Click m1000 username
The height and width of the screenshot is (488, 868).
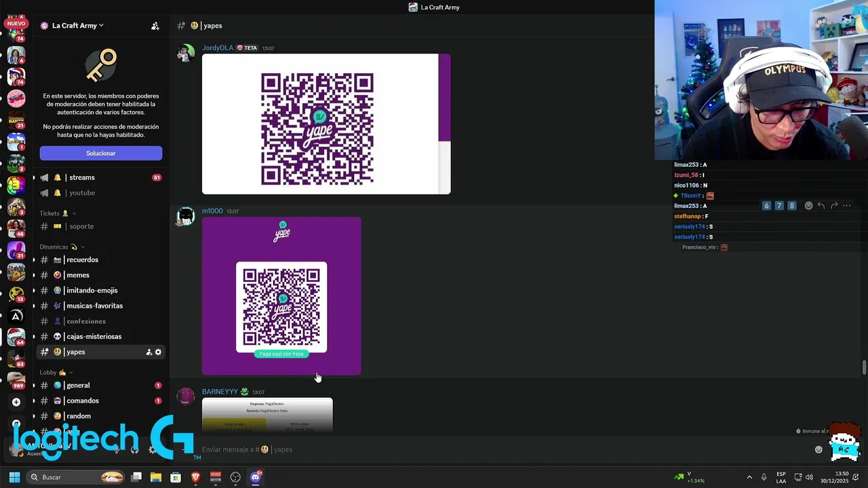click(x=212, y=211)
